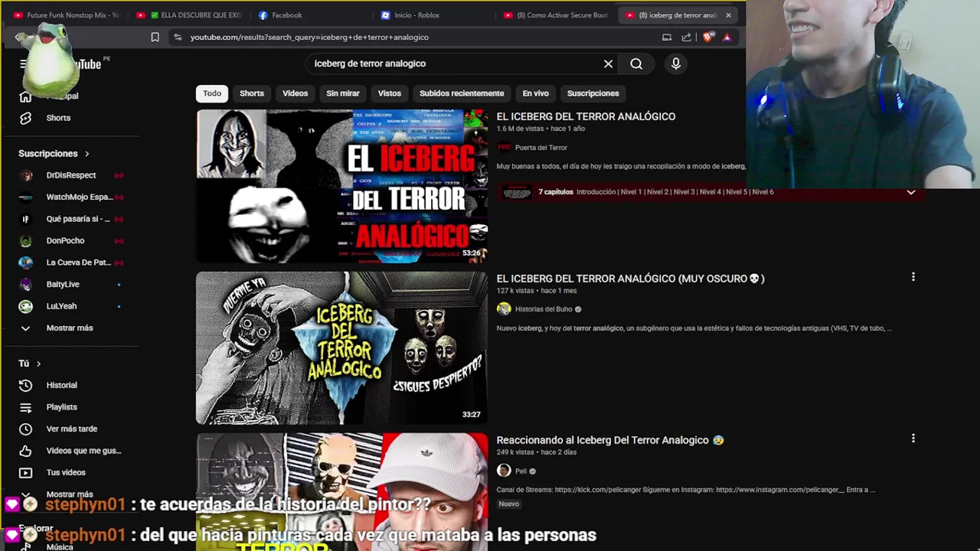Open the MUY OSCURO iceberg video title

(630, 279)
